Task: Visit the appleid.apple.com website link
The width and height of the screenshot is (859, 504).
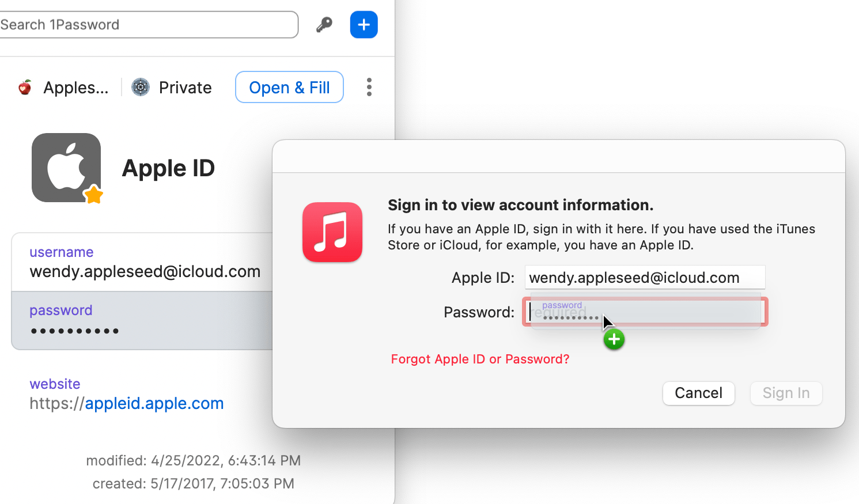Action: (x=154, y=403)
